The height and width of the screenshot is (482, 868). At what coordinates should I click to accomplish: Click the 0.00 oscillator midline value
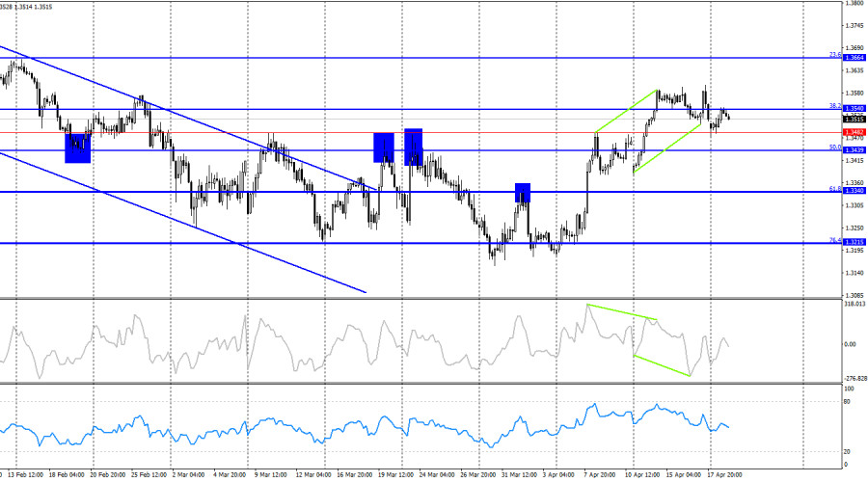click(850, 344)
